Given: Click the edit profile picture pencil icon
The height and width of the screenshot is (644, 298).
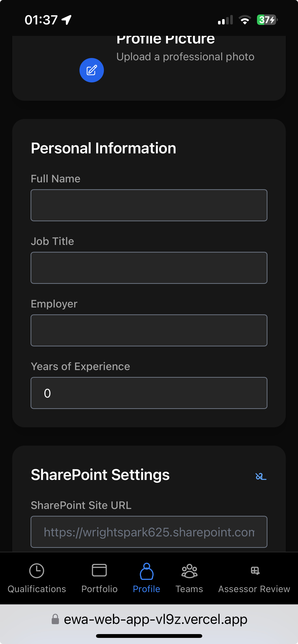Looking at the screenshot, I should [x=92, y=70].
